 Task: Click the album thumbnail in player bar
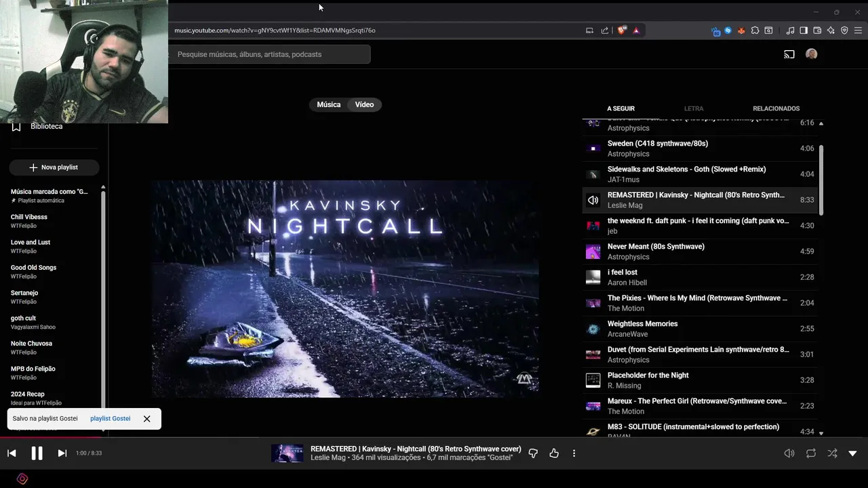coord(287,453)
